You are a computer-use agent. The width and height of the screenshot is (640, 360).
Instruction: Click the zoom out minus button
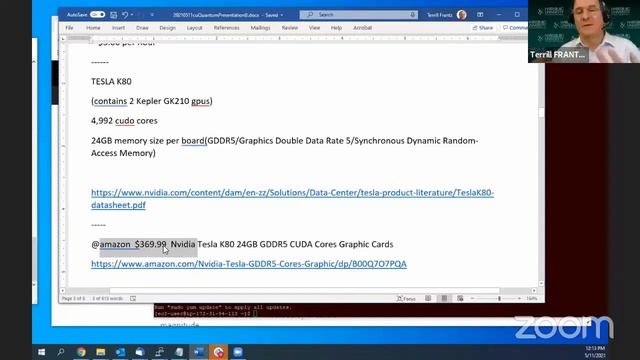472,299
